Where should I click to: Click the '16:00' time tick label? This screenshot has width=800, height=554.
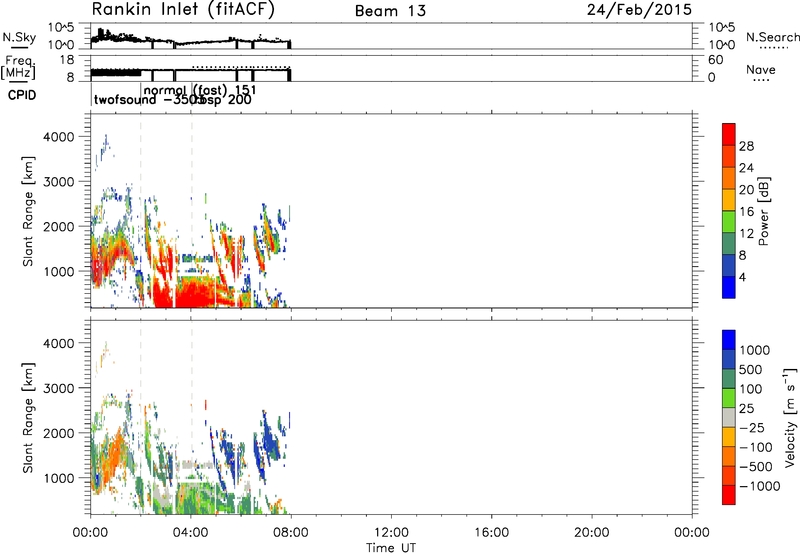click(491, 533)
